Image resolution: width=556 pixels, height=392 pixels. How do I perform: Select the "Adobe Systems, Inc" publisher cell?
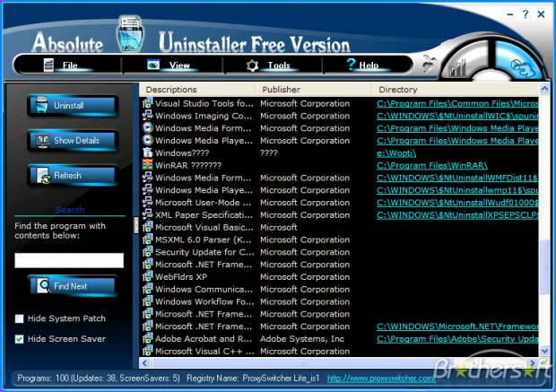pyautogui.click(x=302, y=339)
